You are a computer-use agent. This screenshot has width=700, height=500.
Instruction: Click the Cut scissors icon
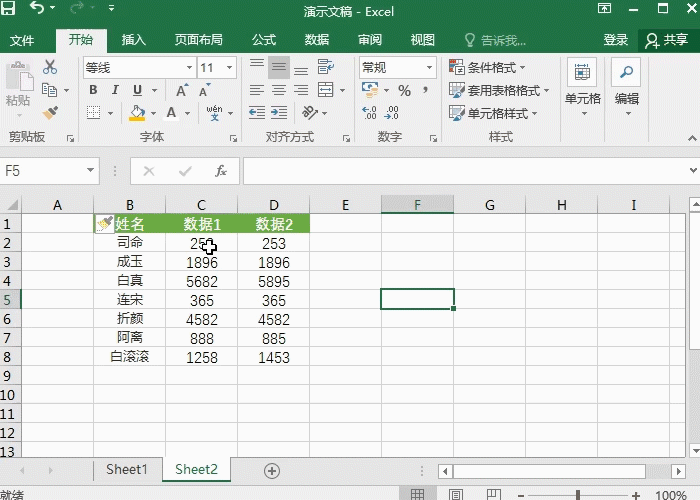50,67
